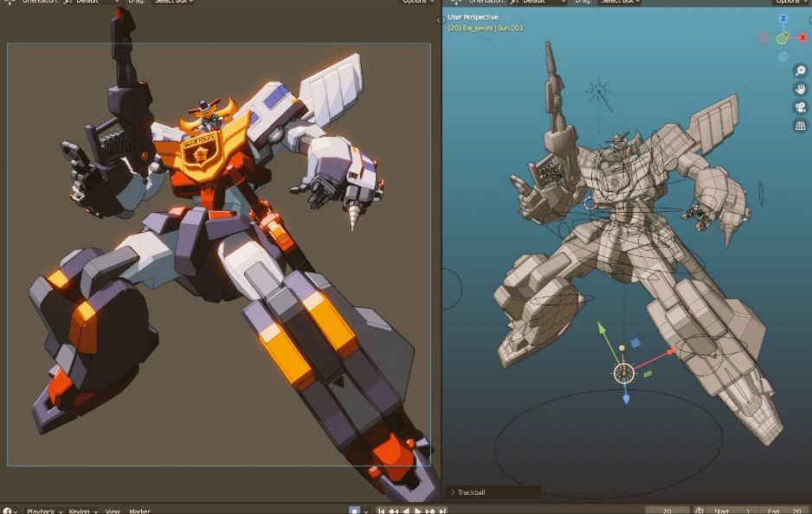
Task: Click the blue plane handle of move gizmo
Action: [635, 344]
